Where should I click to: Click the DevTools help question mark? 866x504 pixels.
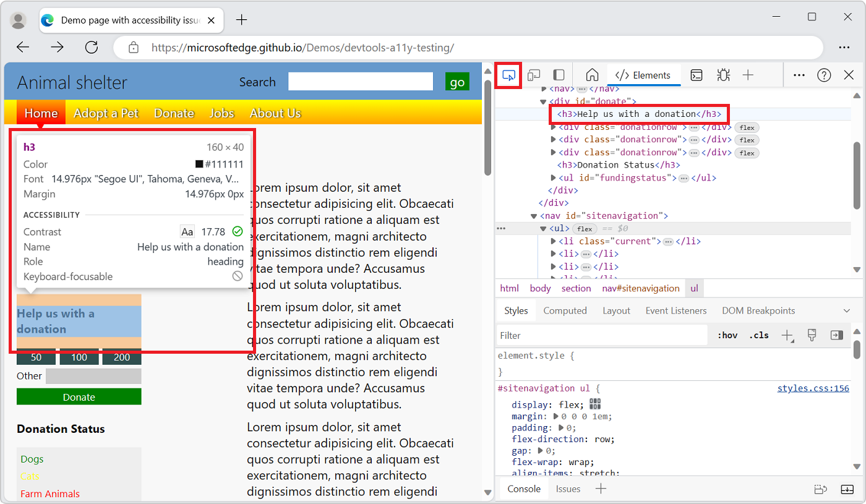pyautogui.click(x=824, y=75)
